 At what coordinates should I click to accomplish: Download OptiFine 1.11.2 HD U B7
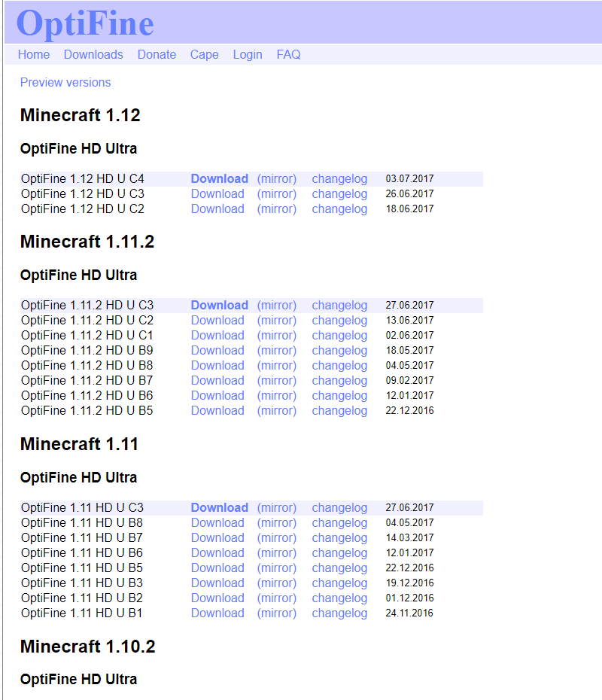point(217,381)
